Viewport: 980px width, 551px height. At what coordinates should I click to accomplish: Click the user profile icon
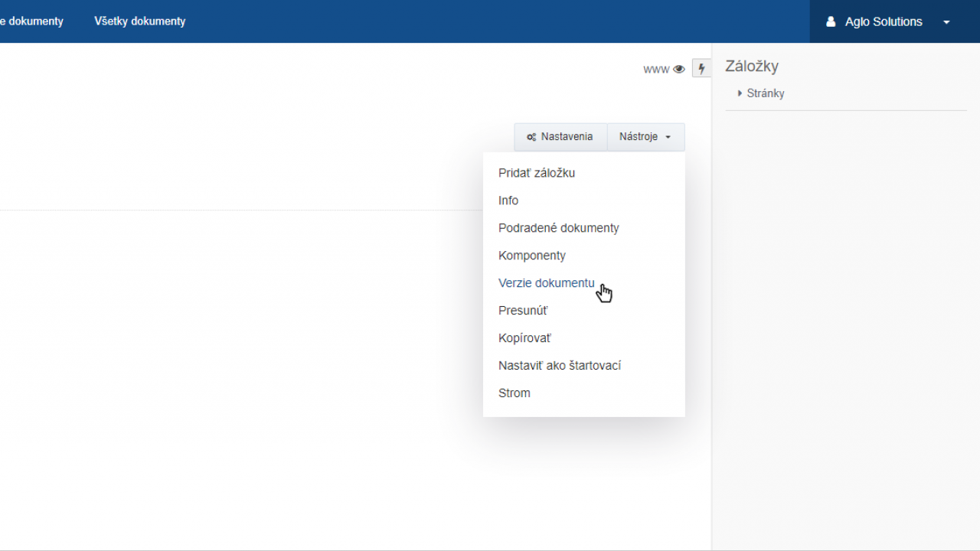pyautogui.click(x=831, y=21)
